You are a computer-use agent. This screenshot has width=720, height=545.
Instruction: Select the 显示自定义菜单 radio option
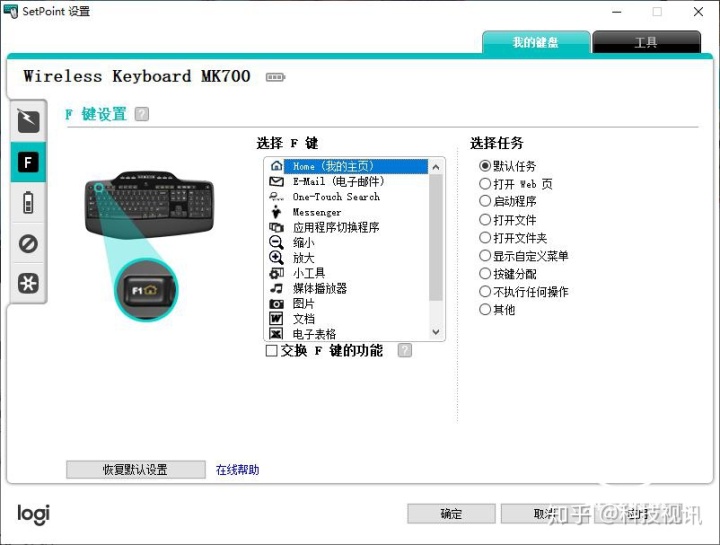[485, 255]
